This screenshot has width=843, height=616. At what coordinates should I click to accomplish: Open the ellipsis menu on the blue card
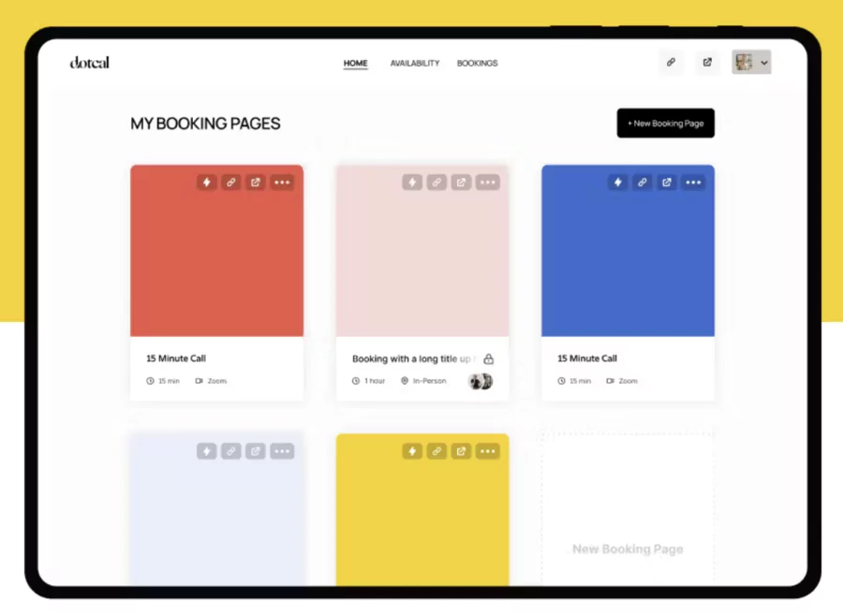[x=693, y=183]
